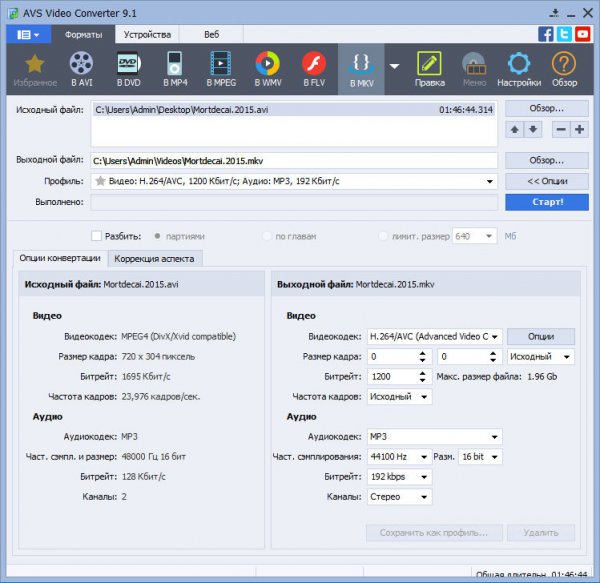This screenshot has height=583, width=600.
Task: Select the Mortdecai.2015.avi source file row
Action: (x=294, y=110)
